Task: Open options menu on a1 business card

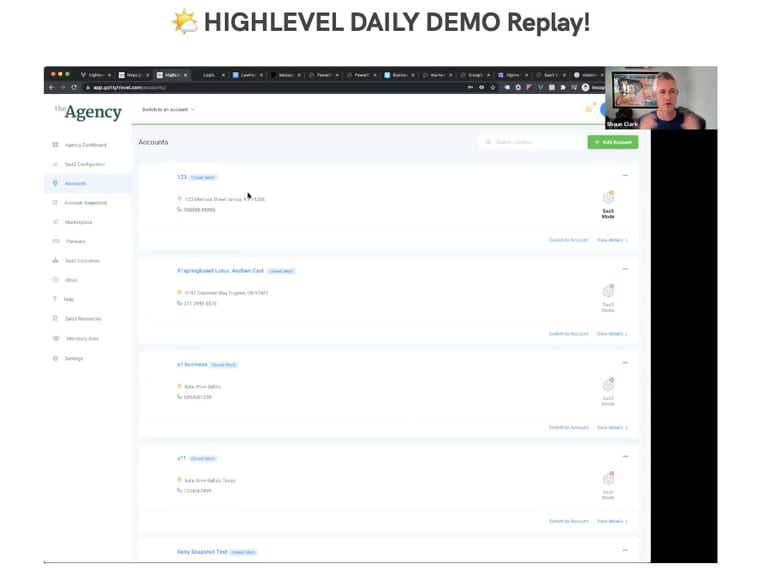Action: pos(625,362)
